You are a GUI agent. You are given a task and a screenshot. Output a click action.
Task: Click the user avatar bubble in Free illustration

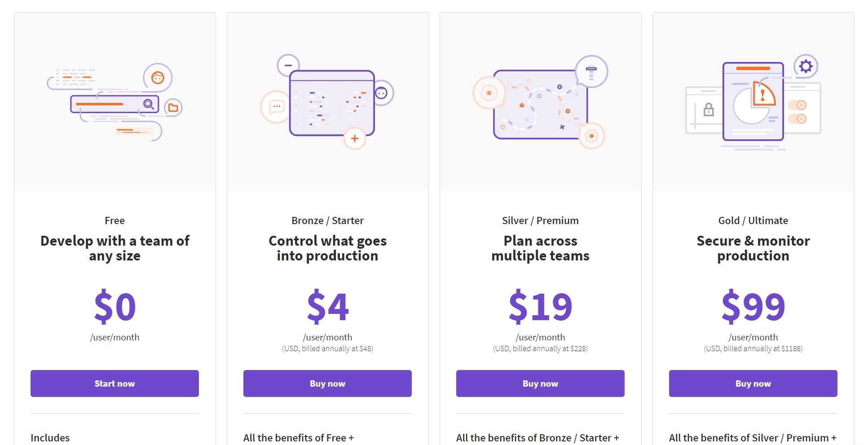point(158,78)
